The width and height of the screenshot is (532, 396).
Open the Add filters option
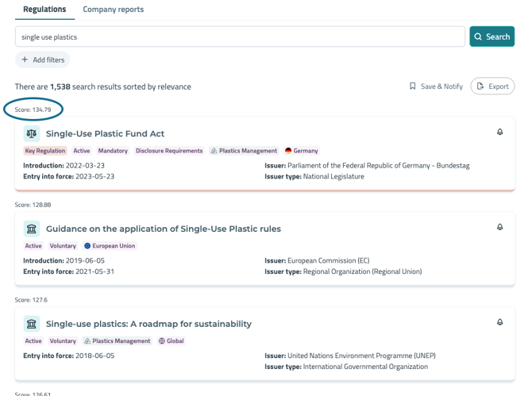pos(43,60)
